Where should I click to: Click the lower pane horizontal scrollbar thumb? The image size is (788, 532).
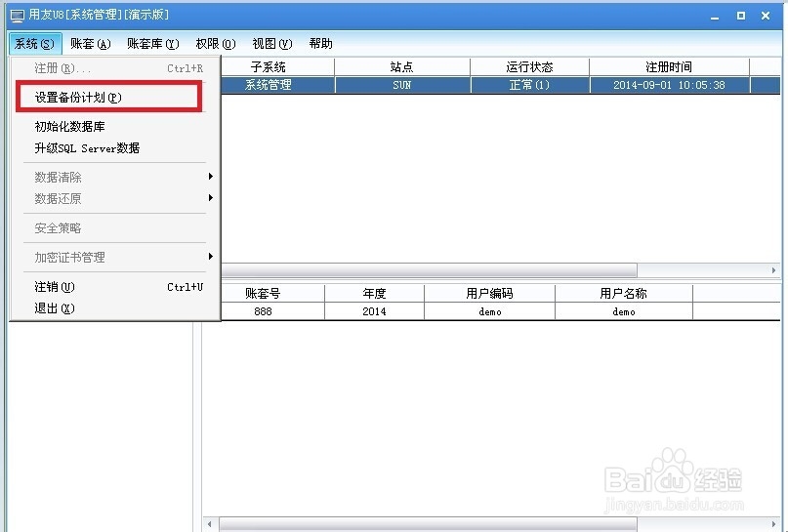(x=428, y=524)
